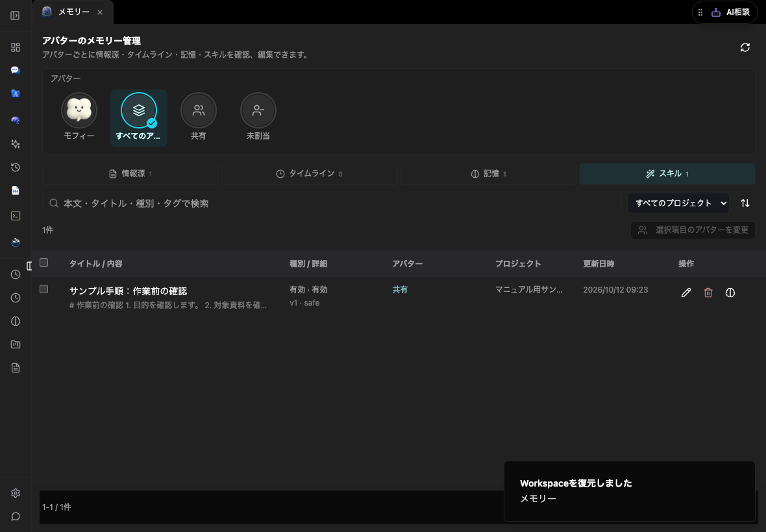This screenshot has height=532, width=766.
Task: Check the サンプル手順 row checkbox
Action: coord(44,289)
